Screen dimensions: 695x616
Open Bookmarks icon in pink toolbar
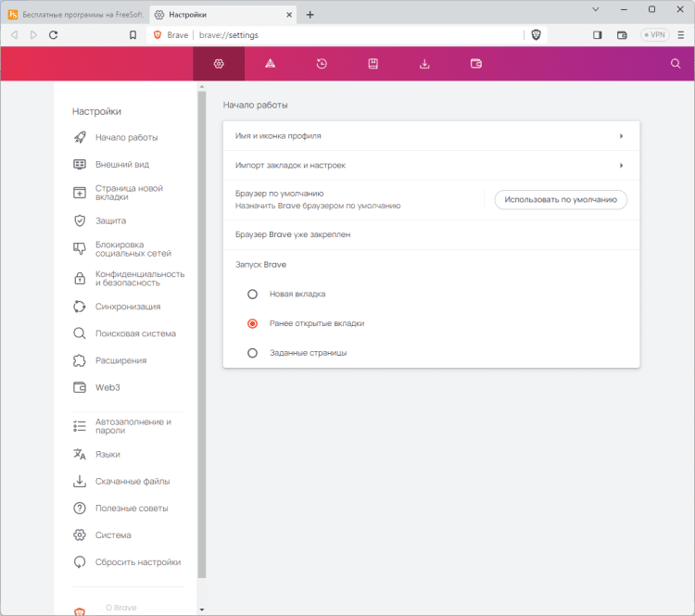coord(373,64)
